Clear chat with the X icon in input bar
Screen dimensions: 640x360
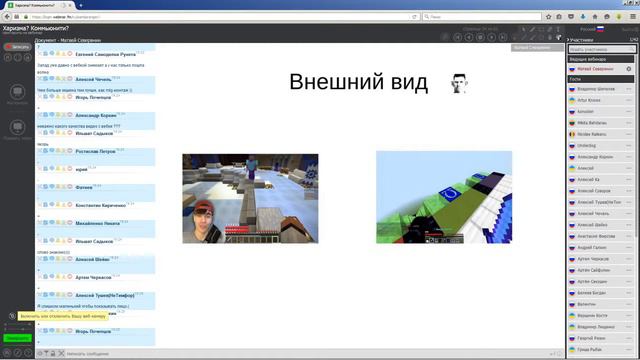click(x=61, y=353)
